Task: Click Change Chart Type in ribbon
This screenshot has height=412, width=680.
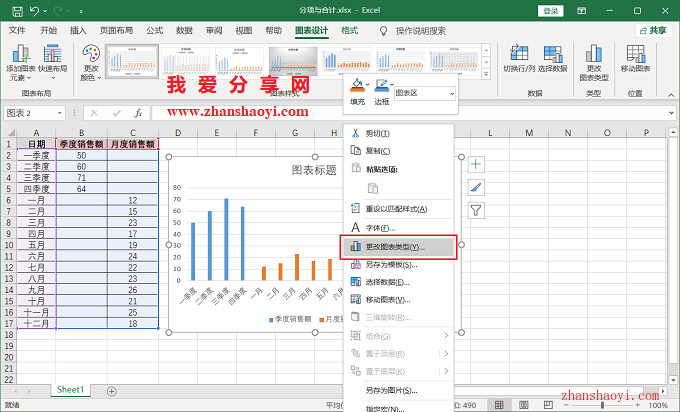Action: tap(594, 63)
